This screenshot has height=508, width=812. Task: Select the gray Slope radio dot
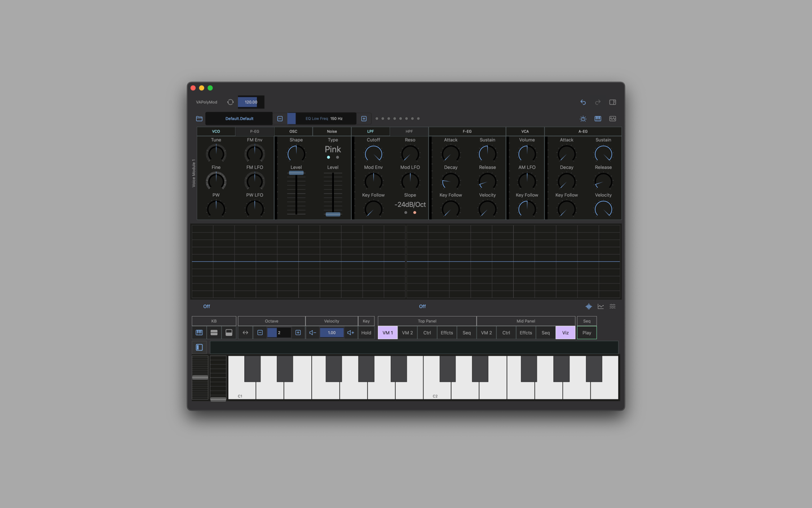[405, 213]
